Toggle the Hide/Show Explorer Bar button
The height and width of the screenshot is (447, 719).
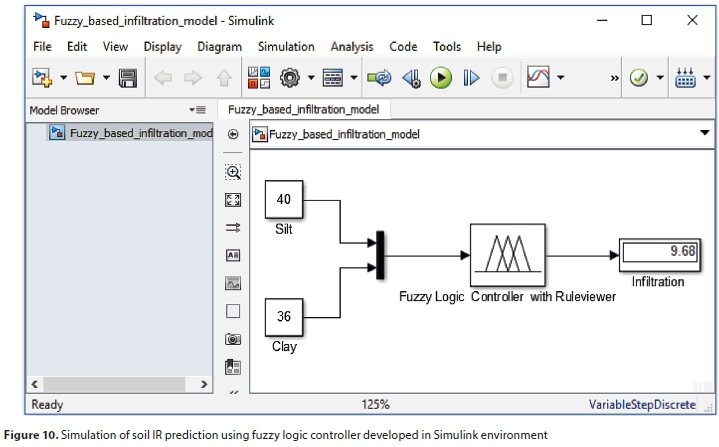point(233,134)
